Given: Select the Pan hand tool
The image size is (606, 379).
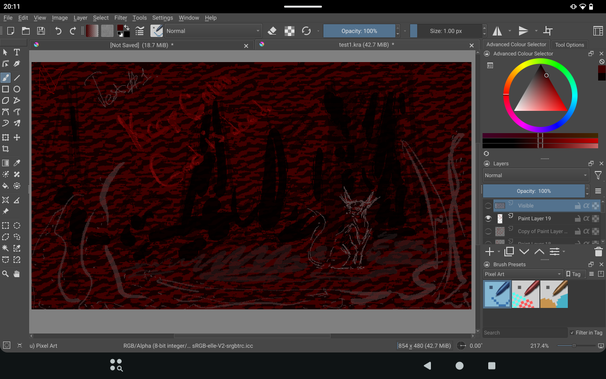Looking at the screenshot, I should click(x=17, y=274).
